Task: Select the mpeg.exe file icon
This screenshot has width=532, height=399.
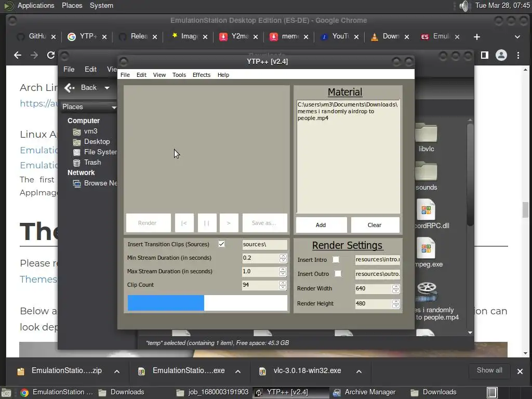Action: (426, 249)
